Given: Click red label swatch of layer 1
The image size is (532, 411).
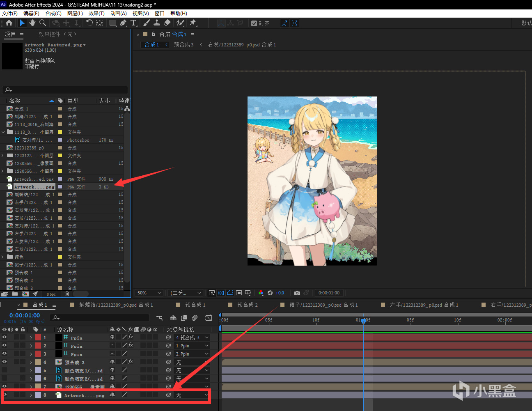Looking at the screenshot, I should coord(38,338).
